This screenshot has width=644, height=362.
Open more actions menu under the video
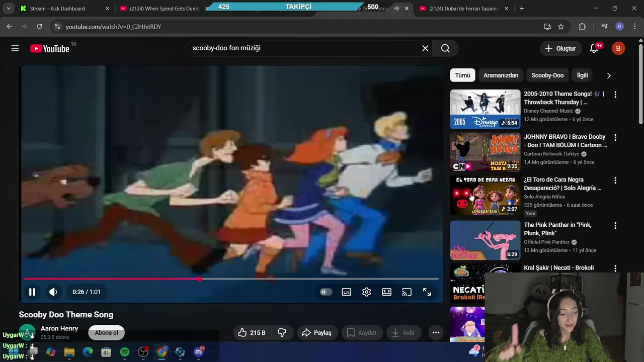pos(436,332)
